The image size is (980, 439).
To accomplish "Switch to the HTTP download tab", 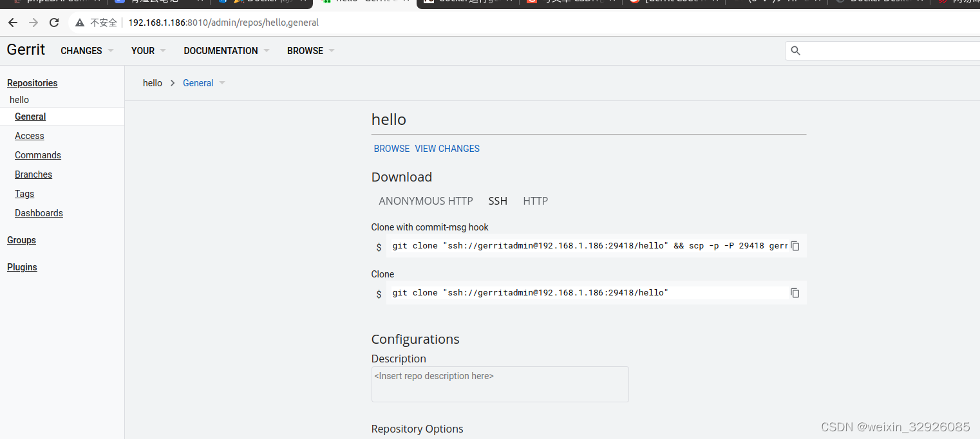I will (x=535, y=201).
